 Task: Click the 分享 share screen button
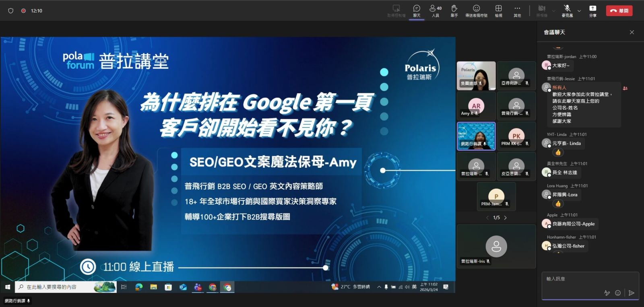click(x=592, y=10)
